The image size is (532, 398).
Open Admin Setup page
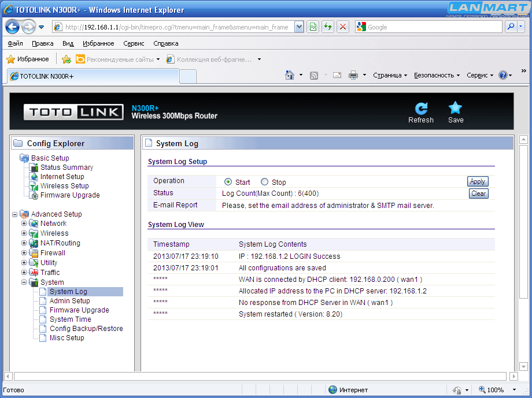point(69,301)
